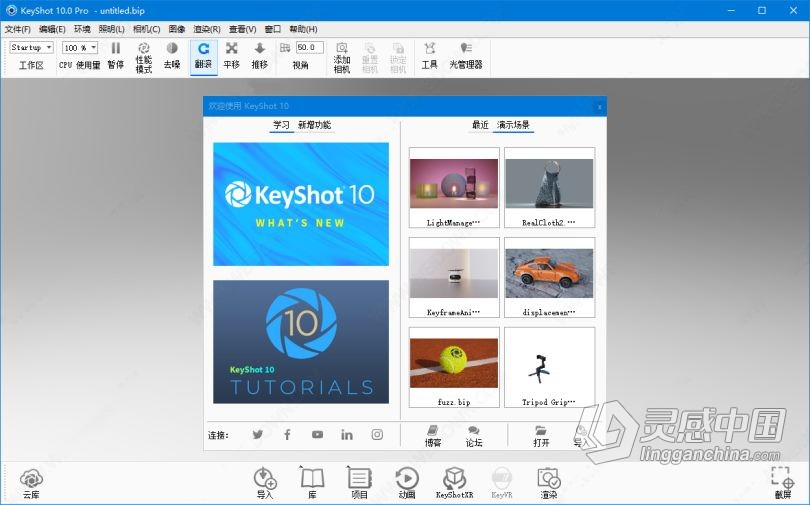Switch to the 最近 tab
This screenshot has height=505, width=810.
(x=480, y=125)
